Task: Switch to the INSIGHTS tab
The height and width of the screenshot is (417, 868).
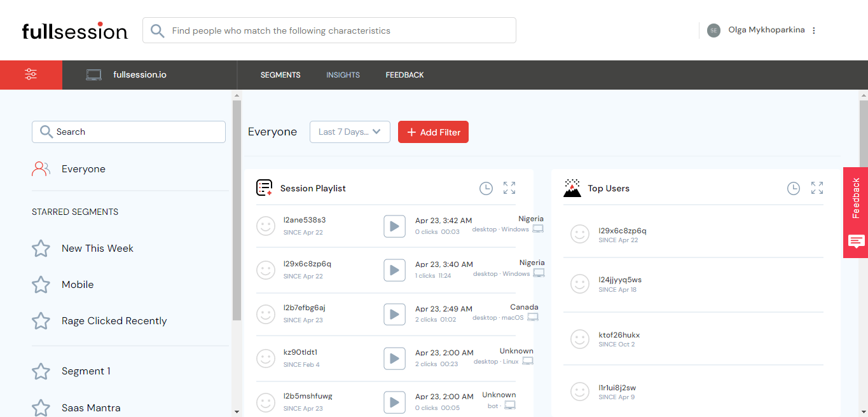Action: click(x=343, y=75)
